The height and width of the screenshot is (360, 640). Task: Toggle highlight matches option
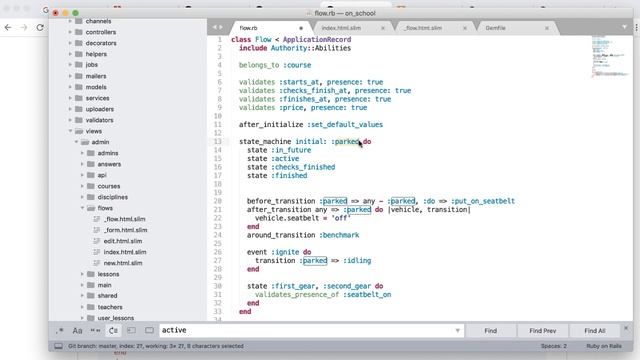tap(149, 331)
